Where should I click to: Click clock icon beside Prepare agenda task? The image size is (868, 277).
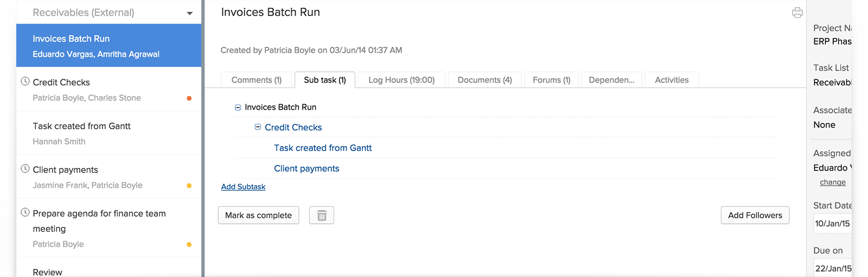25,213
